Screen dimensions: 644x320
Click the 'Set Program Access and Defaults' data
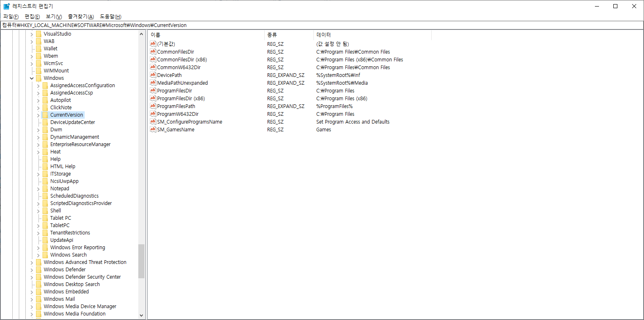[353, 122]
